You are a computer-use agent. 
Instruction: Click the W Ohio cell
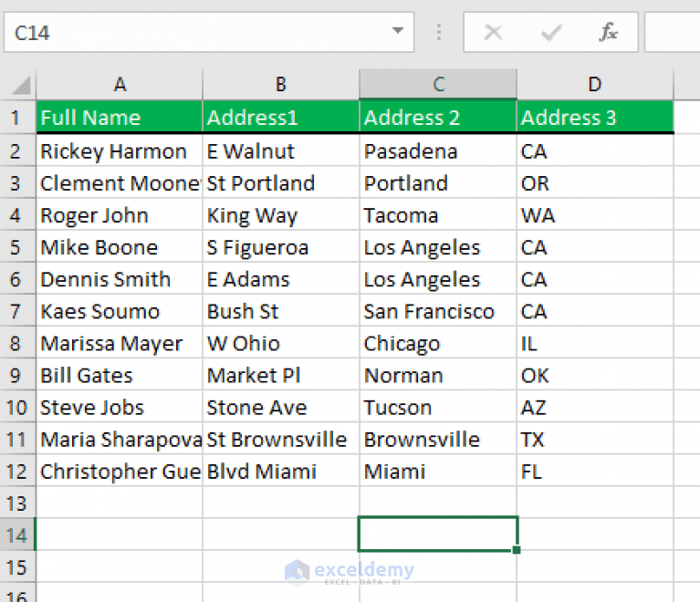[281, 343]
